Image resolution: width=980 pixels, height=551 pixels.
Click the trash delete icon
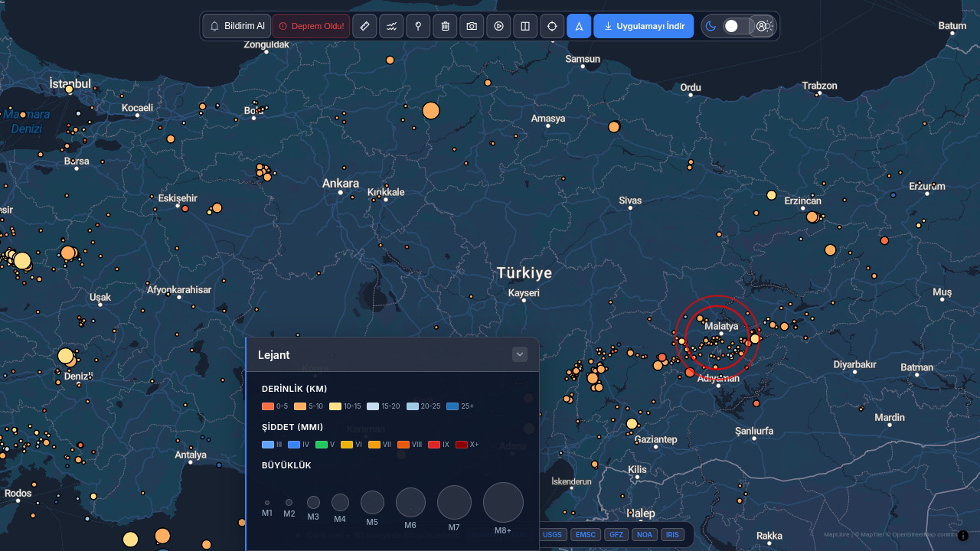tap(446, 26)
